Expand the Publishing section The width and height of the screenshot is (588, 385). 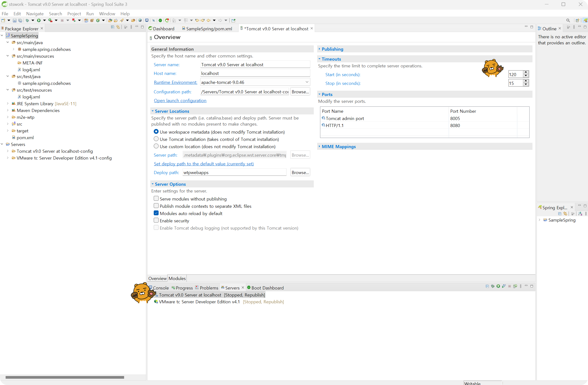332,49
